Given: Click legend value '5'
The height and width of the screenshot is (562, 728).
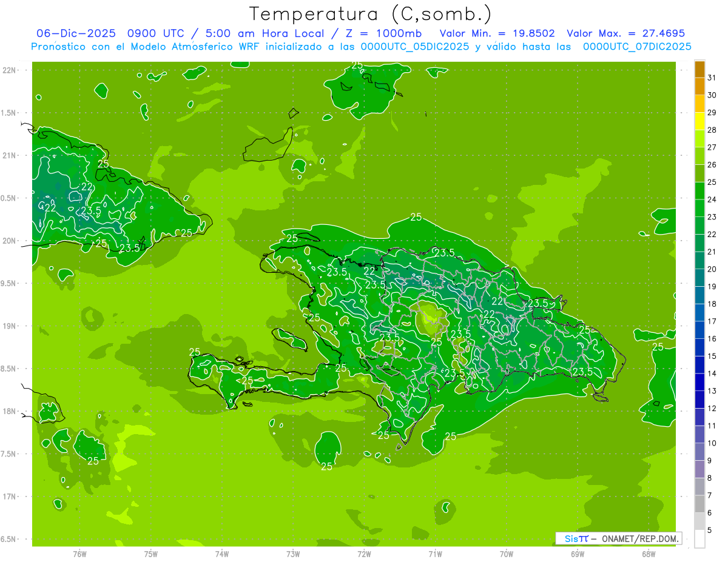Looking at the screenshot, I should point(710,530).
